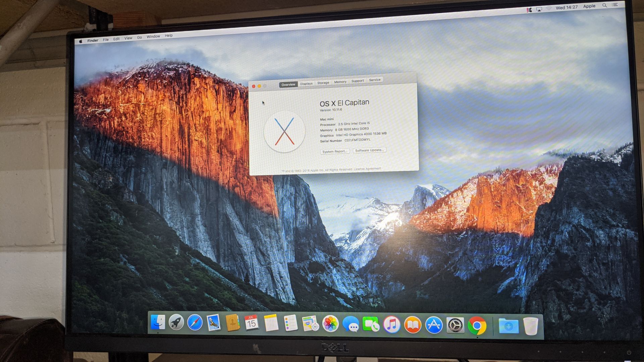Viewport: 644px width, 362px height.
Task: Click the System Report button
Action: tap(335, 152)
